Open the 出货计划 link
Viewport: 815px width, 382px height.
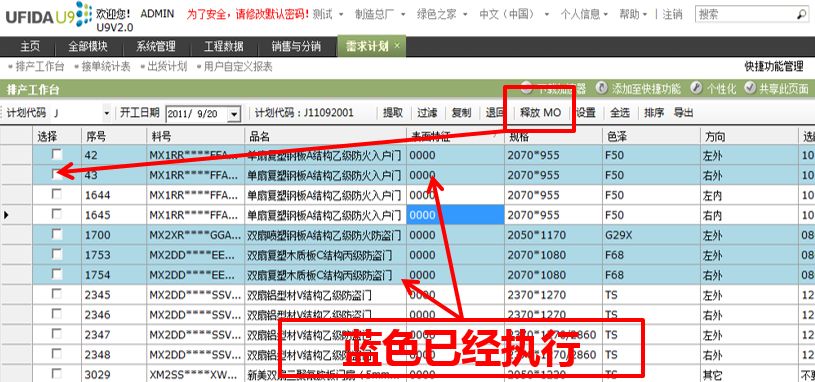[167, 67]
